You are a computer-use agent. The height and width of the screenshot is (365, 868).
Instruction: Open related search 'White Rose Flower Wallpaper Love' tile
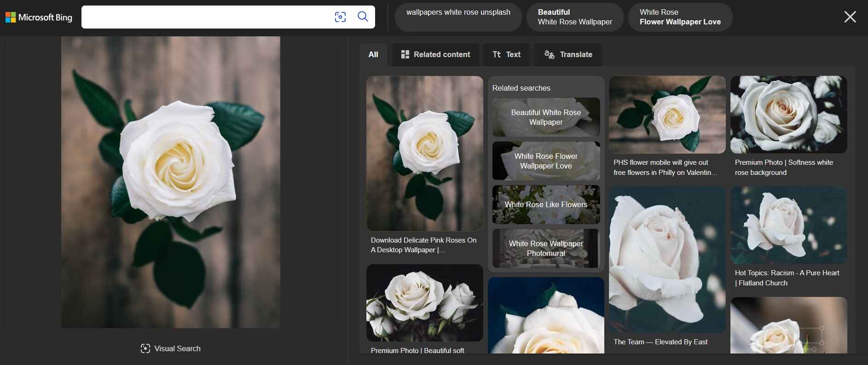546,161
